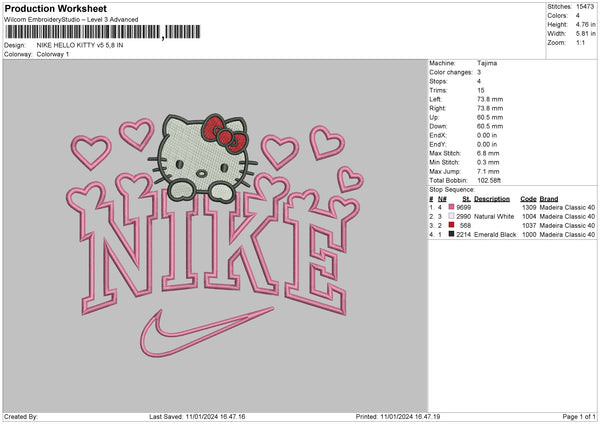Screen dimensions: 600x424
Task: Select the 'Production Worksheet' title
Action: (55, 8)
